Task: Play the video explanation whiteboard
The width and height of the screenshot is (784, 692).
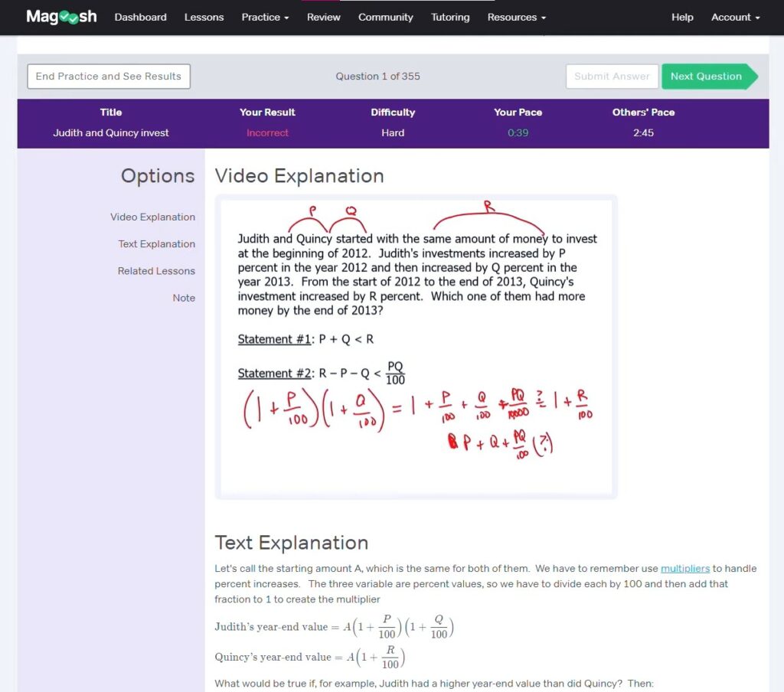Action: [416, 347]
